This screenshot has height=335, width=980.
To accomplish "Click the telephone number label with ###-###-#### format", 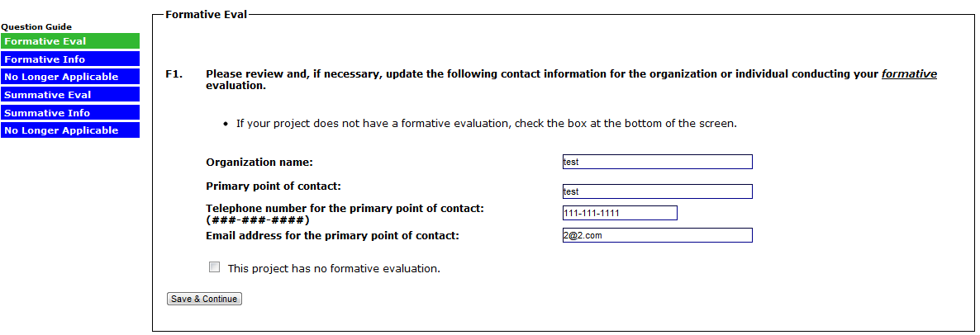I will coord(345,209).
